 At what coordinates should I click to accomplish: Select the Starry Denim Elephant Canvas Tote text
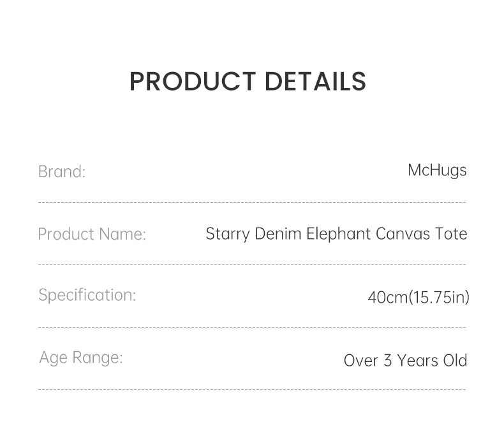pos(336,234)
